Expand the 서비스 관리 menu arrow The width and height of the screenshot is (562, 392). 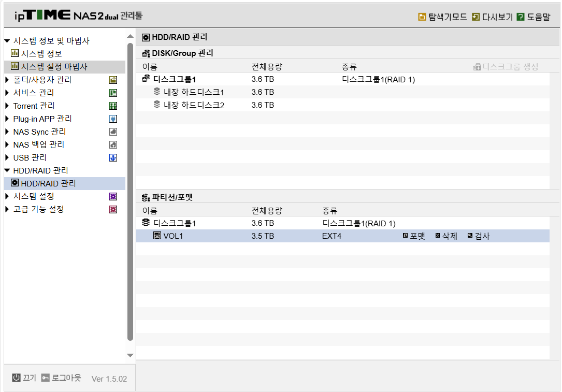tap(7, 93)
